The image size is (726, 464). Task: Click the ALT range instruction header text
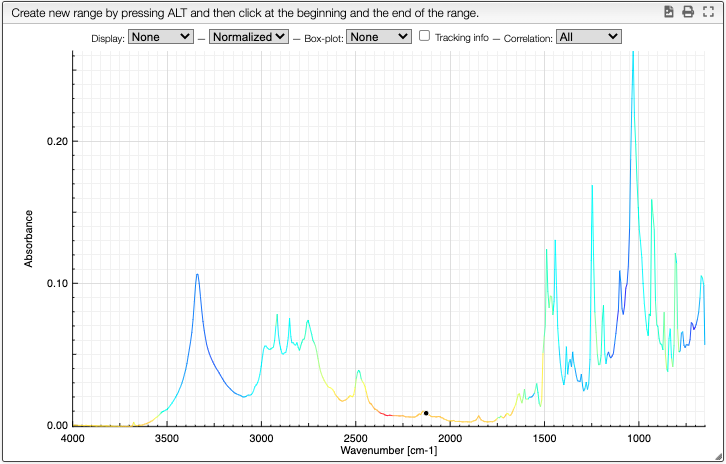tap(245, 13)
